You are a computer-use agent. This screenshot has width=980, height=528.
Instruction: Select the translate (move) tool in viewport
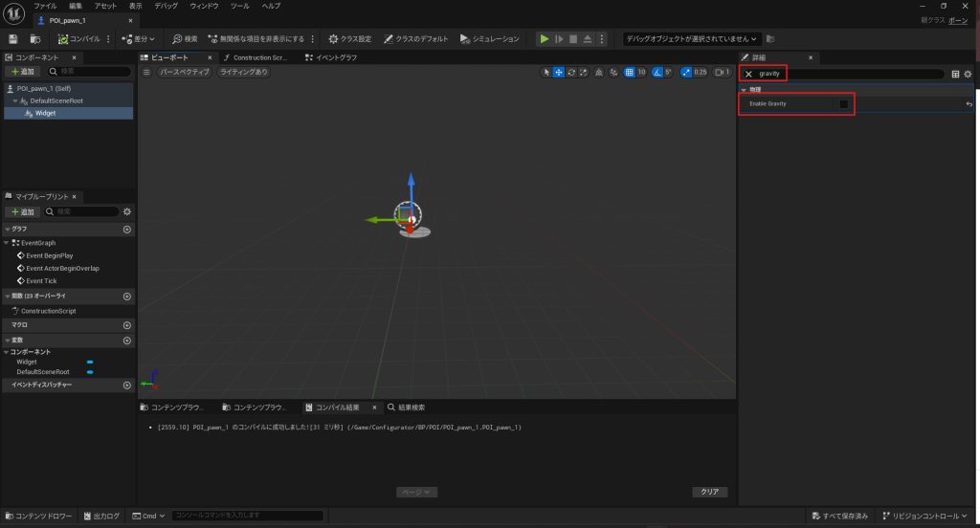tap(559, 72)
